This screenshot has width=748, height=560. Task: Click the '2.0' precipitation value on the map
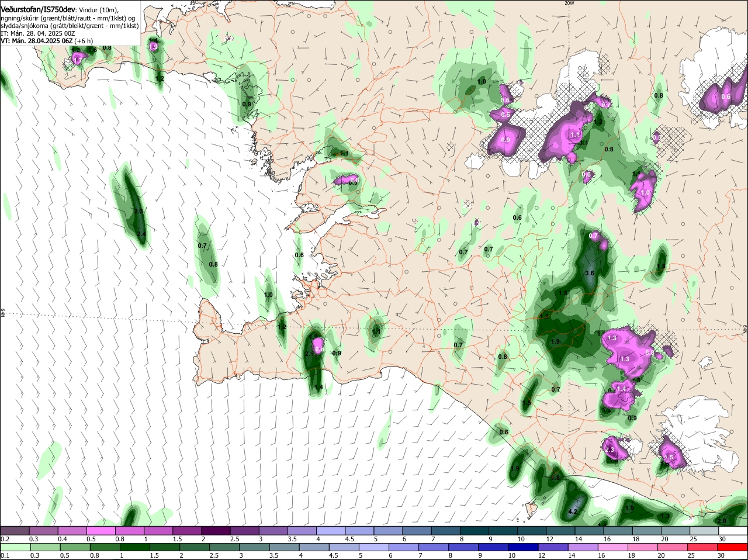(721, 521)
